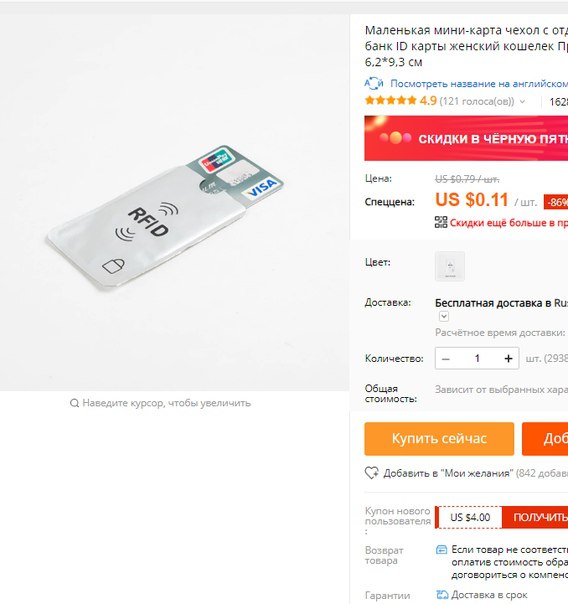Click the heart wishlist icon

(x=372, y=473)
